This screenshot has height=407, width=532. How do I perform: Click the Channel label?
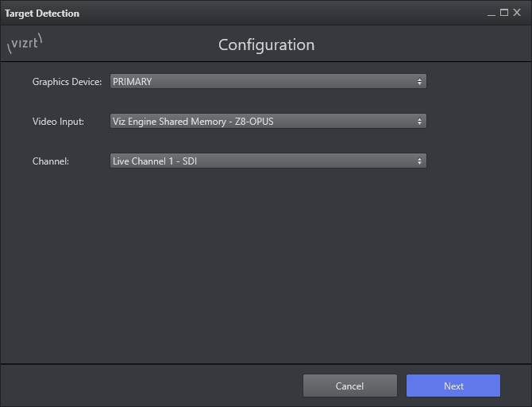51,161
